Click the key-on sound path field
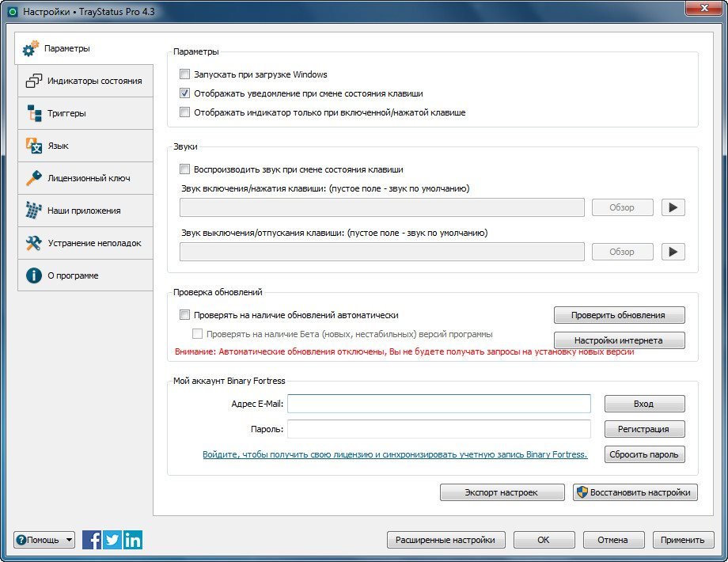The width and height of the screenshot is (728, 562). [381, 207]
